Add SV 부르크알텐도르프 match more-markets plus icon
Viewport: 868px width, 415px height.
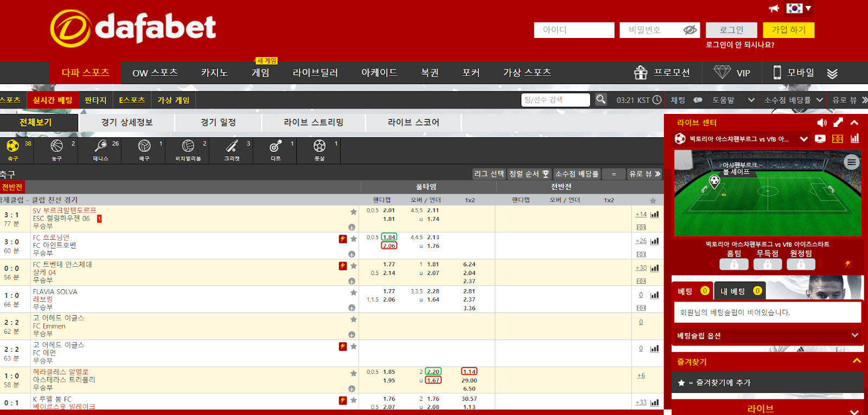(352, 227)
